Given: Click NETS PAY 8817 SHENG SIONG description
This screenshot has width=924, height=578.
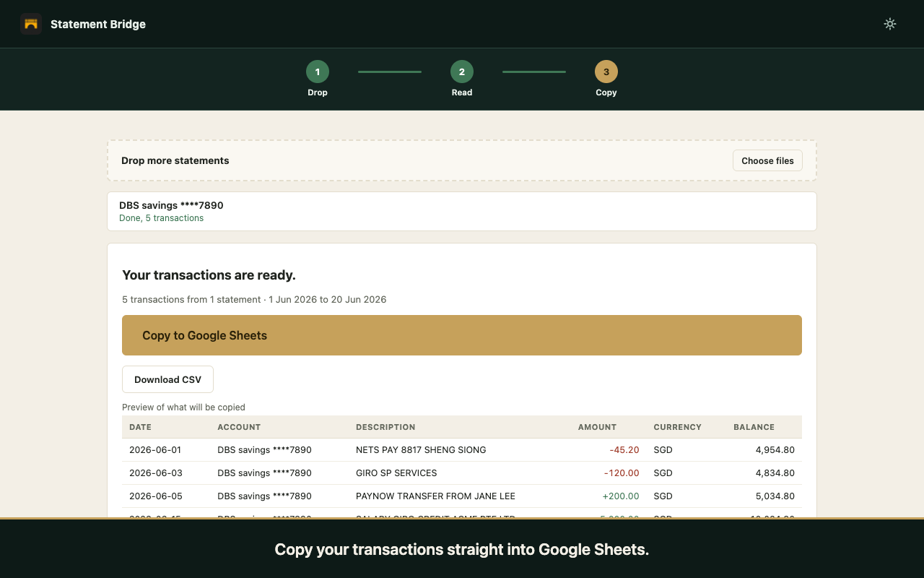Looking at the screenshot, I should tap(421, 449).
